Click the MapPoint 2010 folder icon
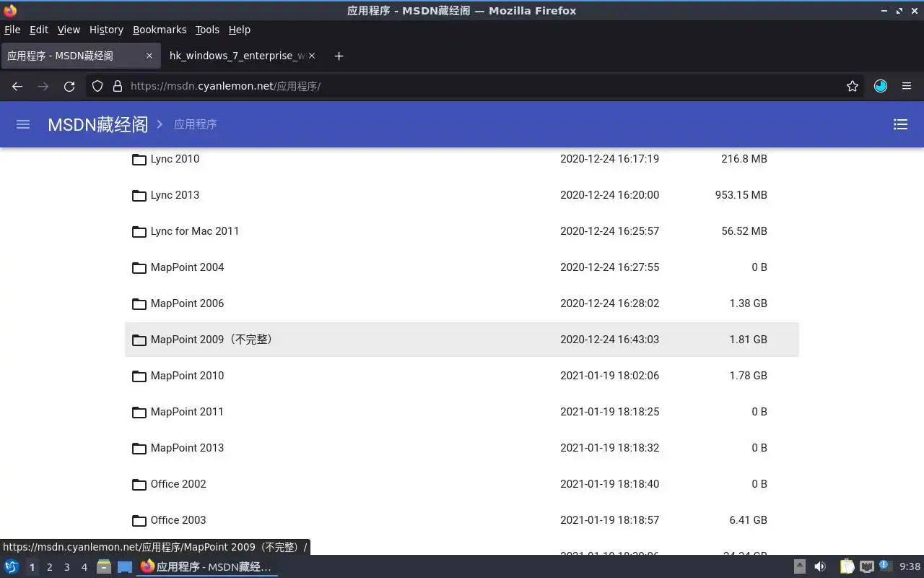924x578 pixels. pos(139,376)
